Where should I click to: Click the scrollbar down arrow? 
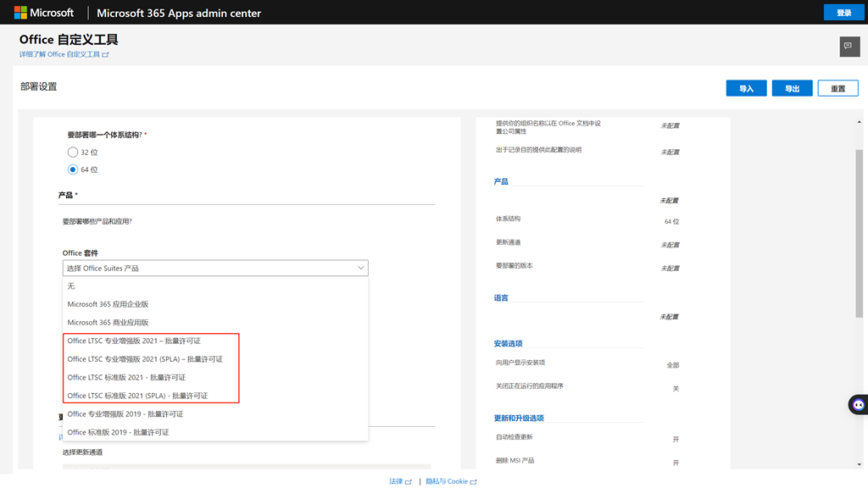tap(860, 465)
